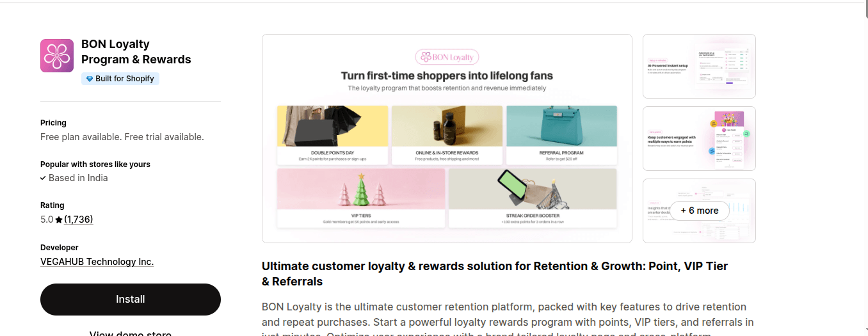Click the BON Loyalty Program & Rewards title
868x336 pixels.
[136, 52]
